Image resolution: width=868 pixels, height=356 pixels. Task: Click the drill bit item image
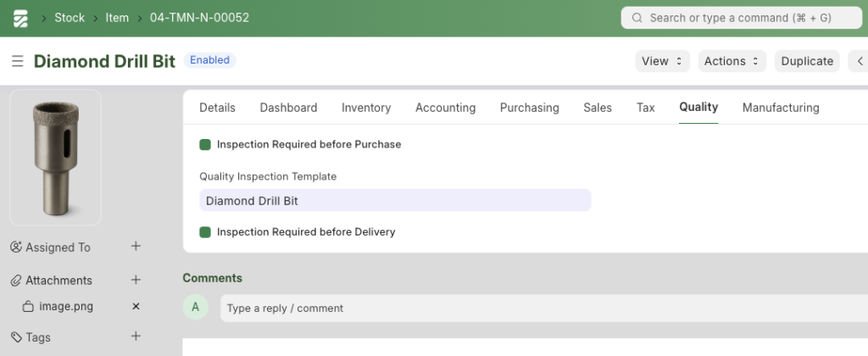point(55,158)
